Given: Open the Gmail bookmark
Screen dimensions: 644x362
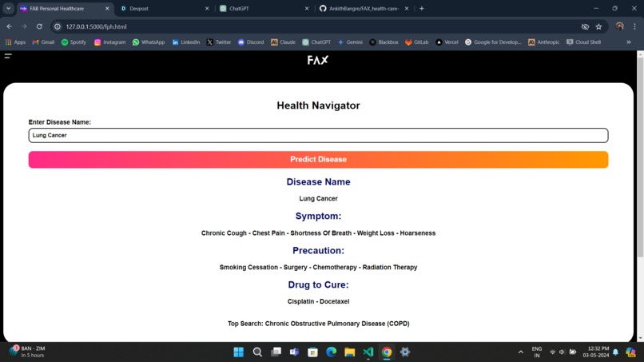Looking at the screenshot, I should point(43,42).
